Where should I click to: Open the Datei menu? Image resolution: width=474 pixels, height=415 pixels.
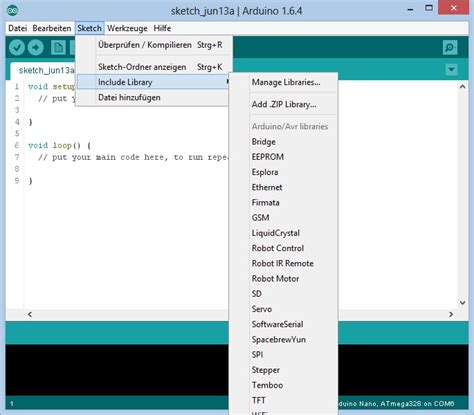click(x=17, y=28)
